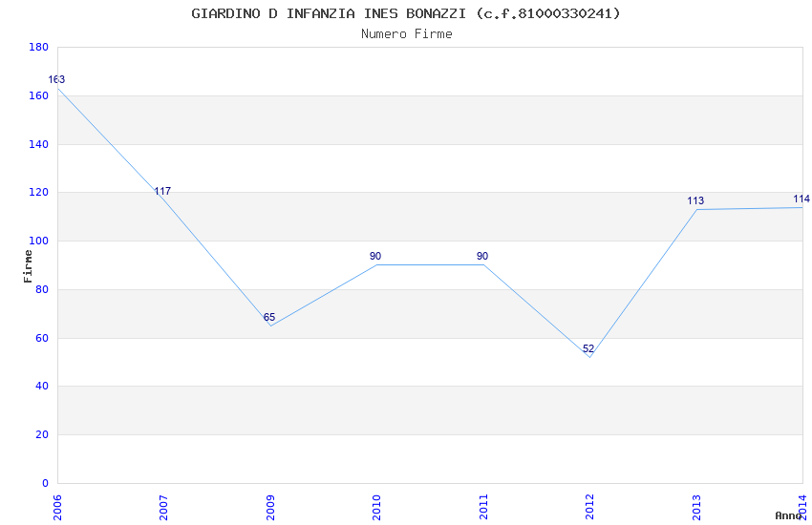Click the data label 163
This screenshot has width=812, height=525.
point(56,79)
